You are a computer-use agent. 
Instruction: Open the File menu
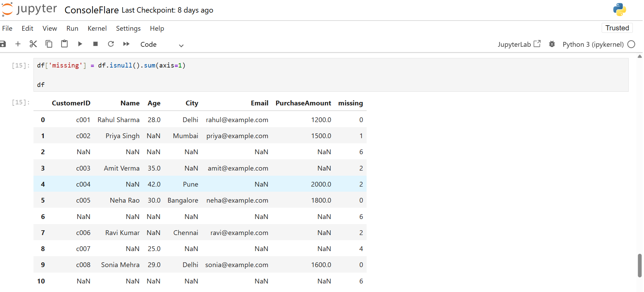pyautogui.click(x=7, y=28)
